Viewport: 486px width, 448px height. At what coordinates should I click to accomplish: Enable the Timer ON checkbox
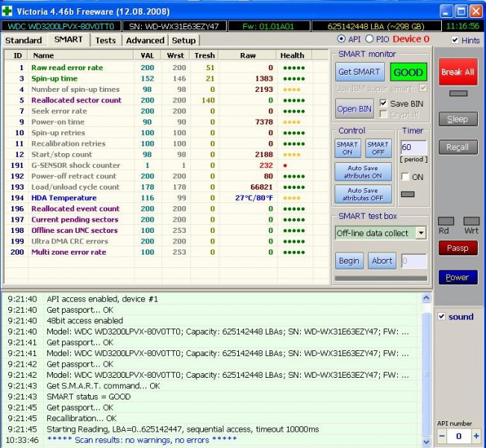(405, 177)
